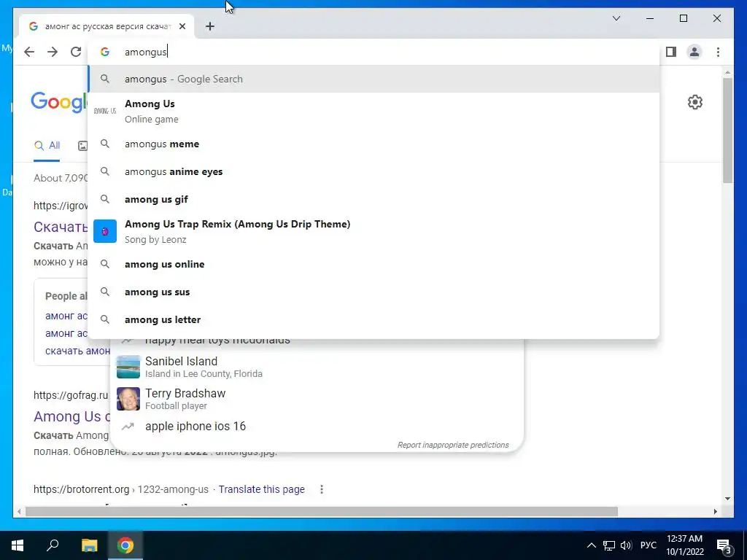Open the notification center icon

pyautogui.click(x=724, y=545)
